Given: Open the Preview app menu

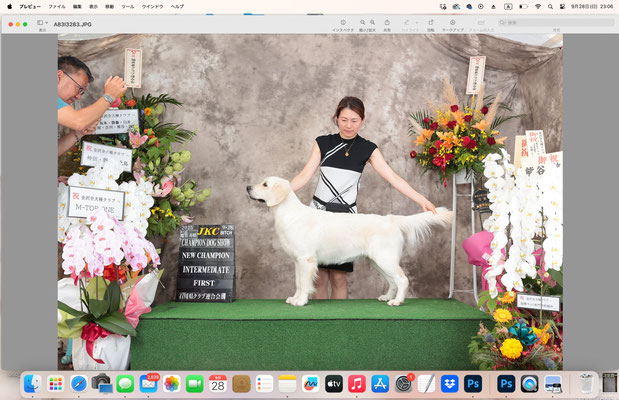Looking at the screenshot, I should [x=30, y=6].
